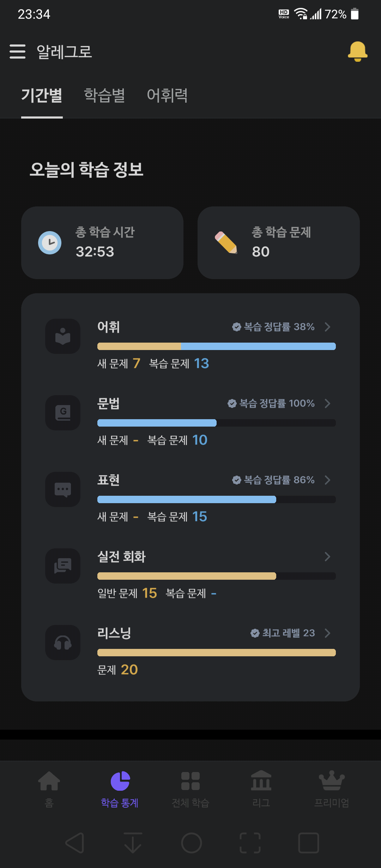Tap the yellow notification bell
381x868 pixels.
[358, 52]
